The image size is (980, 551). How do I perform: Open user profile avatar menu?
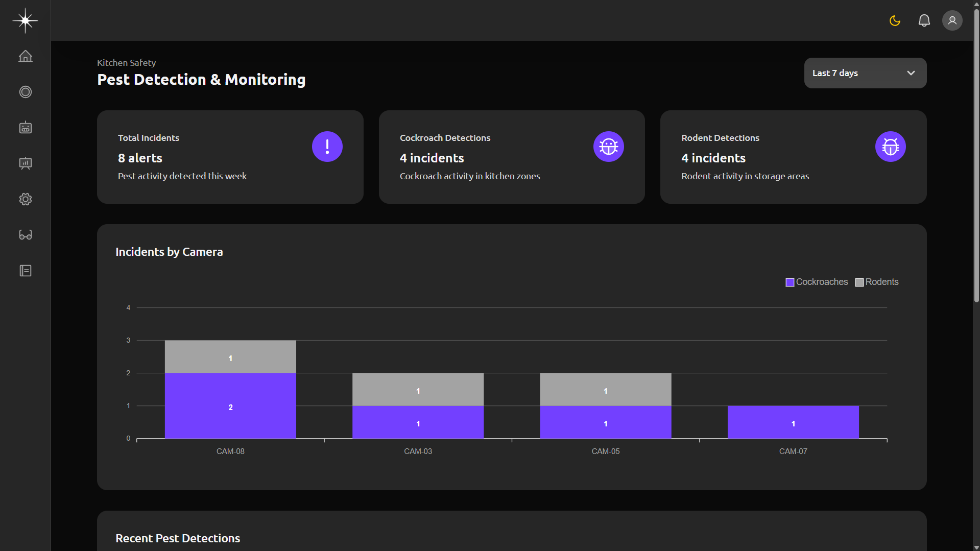coord(952,20)
